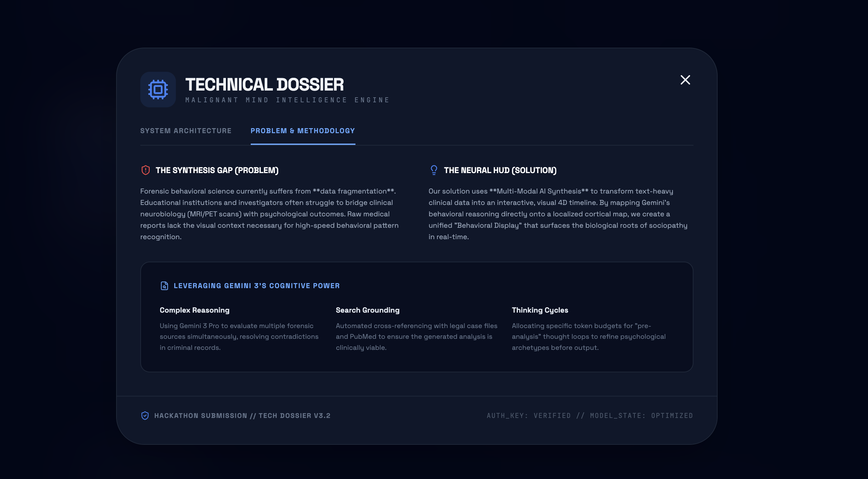Switch to System Architecture tab
The image size is (868, 479).
coord(186,131)
